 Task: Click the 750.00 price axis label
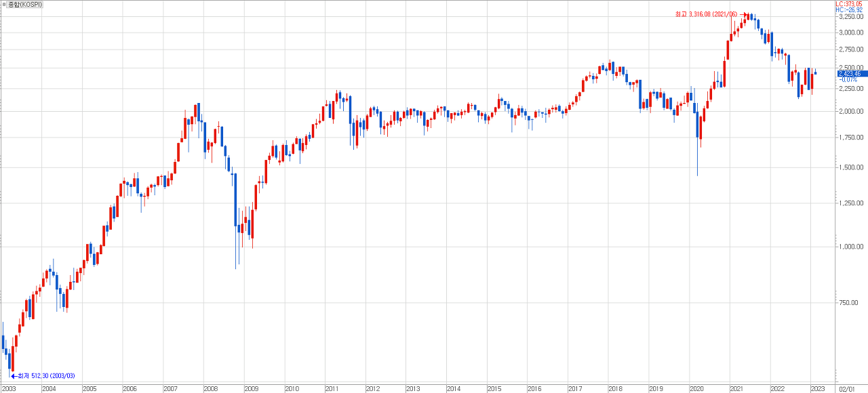(852, 303)
